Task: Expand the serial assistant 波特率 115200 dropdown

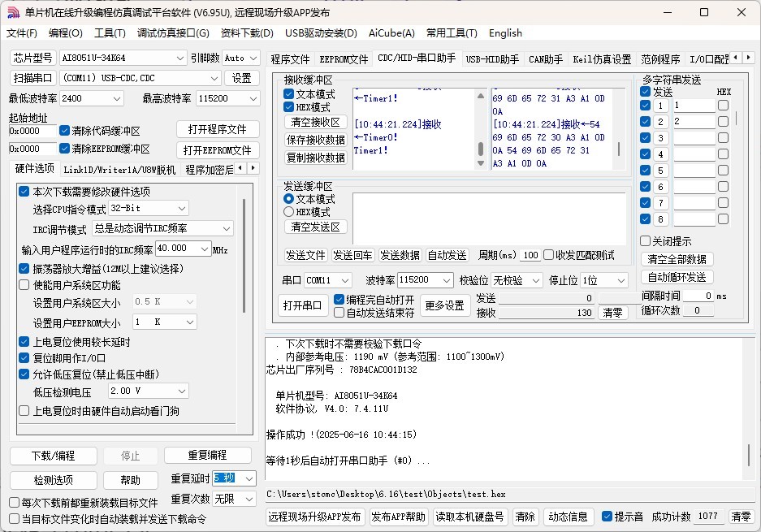Action: click(x=447, y=280)
